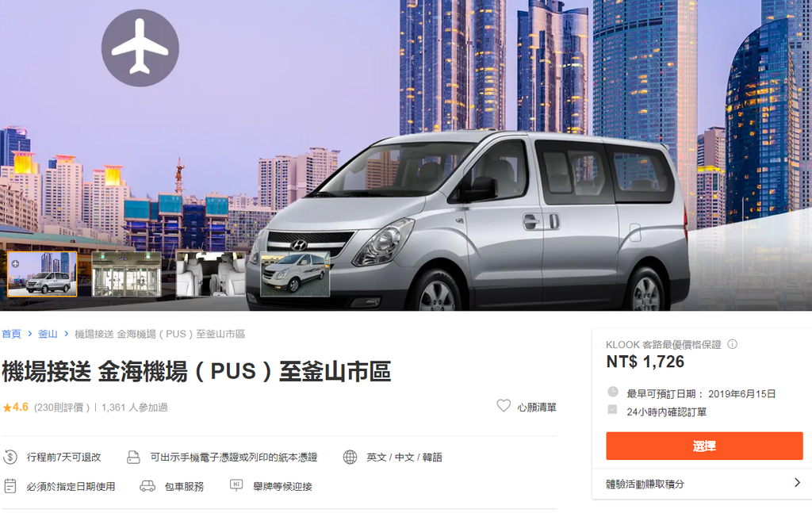Open the price guarantee info icon
This screenshot has width=812, height=513.
click(x=732, y=344)
